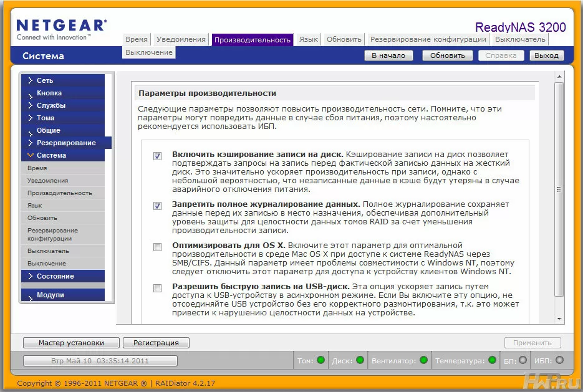Click the Вентилятор status LED indicator
Viewport: 583px width, 392px height.
pos(423,360)
